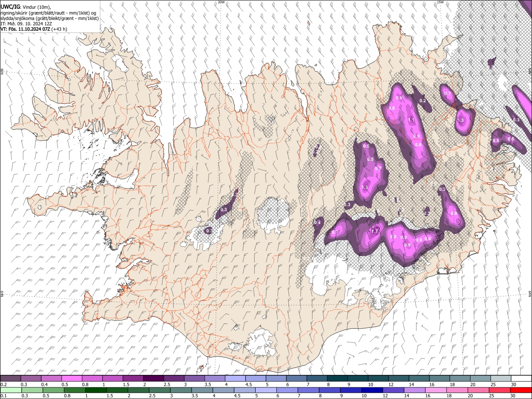Screen dimensions: 532x399
Task: Click the "0.4" snowfall value on the map
Action: (x=317, y=223)
